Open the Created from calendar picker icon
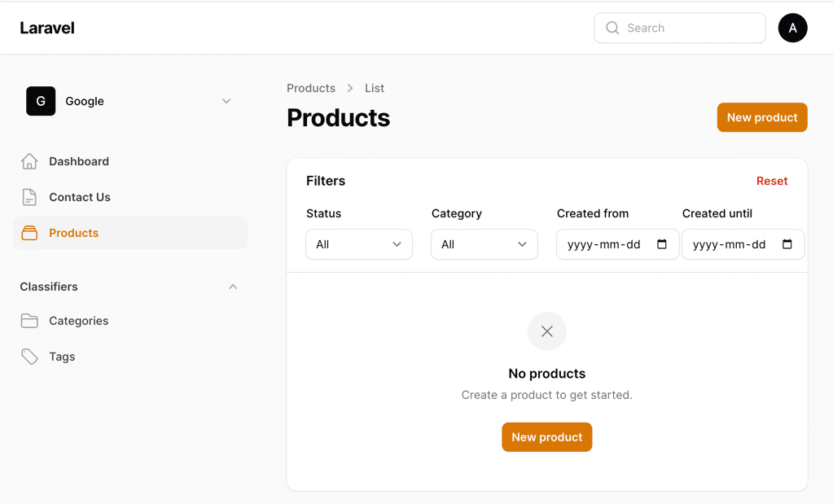This screenshot has width=833, height=504. 661,243
